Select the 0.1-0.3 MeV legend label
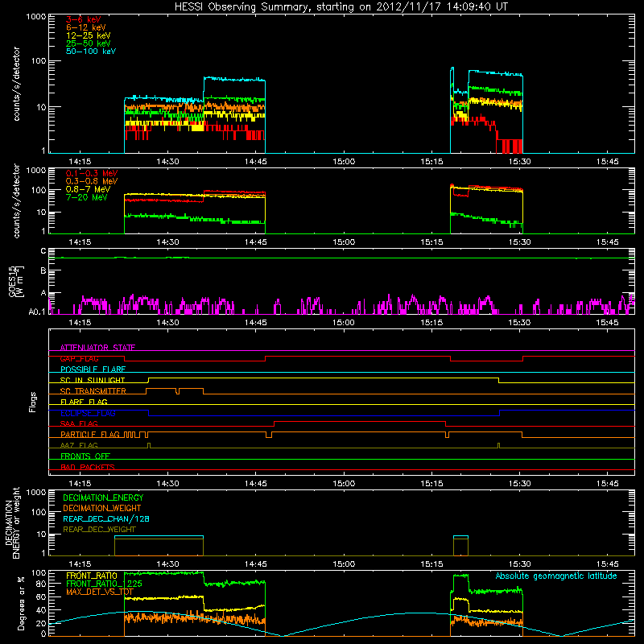This screenshot has width=644, height=644. pyautogui.click(x=92, y=173)
